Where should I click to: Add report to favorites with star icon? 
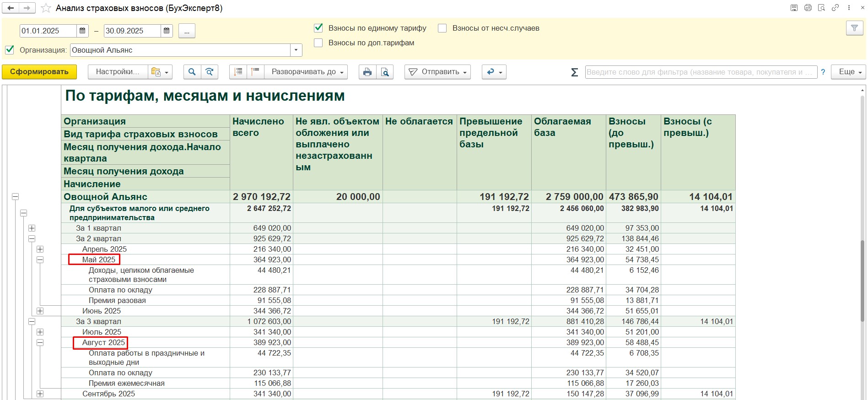pos(46,8)
